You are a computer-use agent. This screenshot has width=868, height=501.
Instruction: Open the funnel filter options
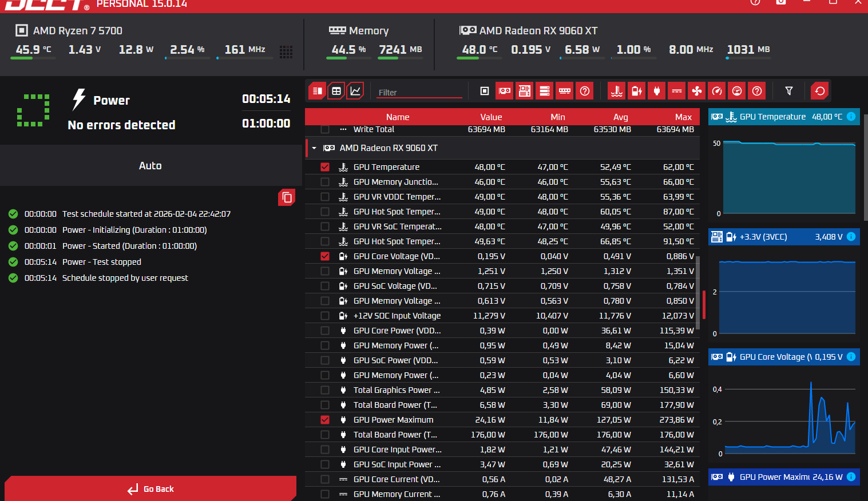point(789,91)
